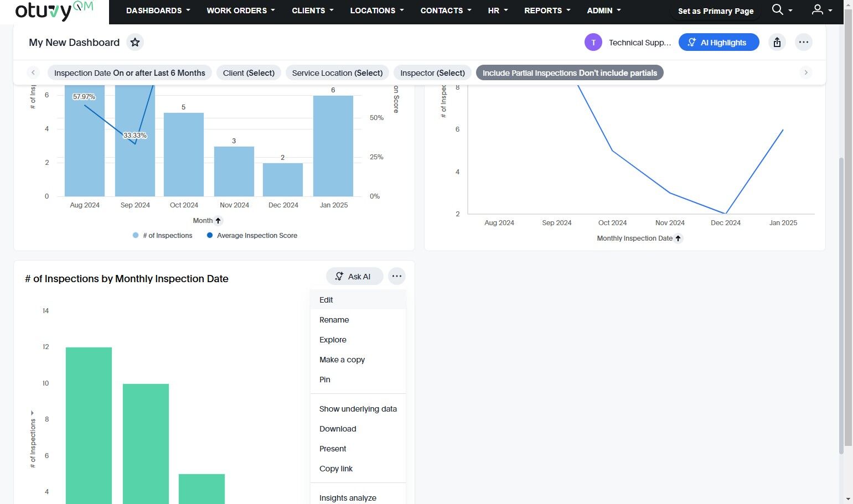This screenshot has height=504, width=853.
Task: Click Set as Primary Page button
Action: tap(716, 11)
